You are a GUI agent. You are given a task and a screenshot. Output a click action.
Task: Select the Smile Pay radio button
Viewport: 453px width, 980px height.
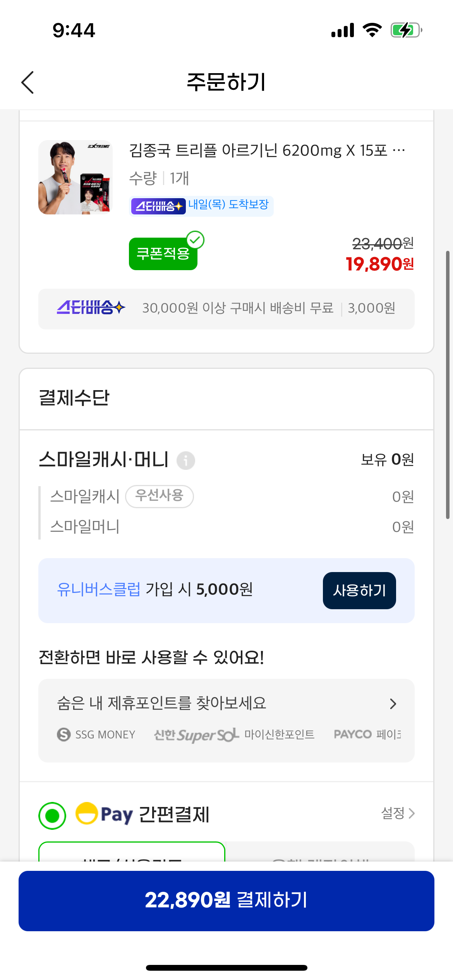tap(52, 816)
